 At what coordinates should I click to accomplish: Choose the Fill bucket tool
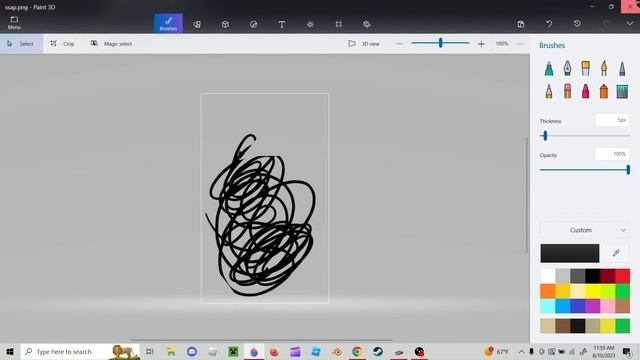coord(622,91)
